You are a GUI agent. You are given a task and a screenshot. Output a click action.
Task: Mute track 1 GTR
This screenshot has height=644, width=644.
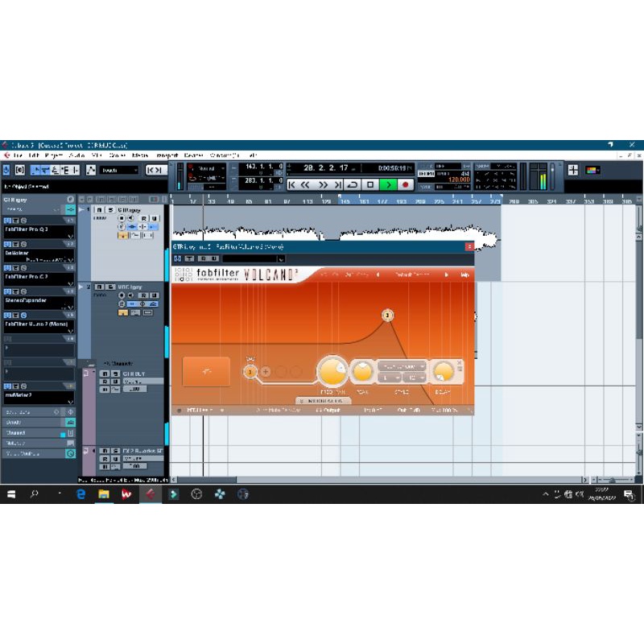click(99, 209)
